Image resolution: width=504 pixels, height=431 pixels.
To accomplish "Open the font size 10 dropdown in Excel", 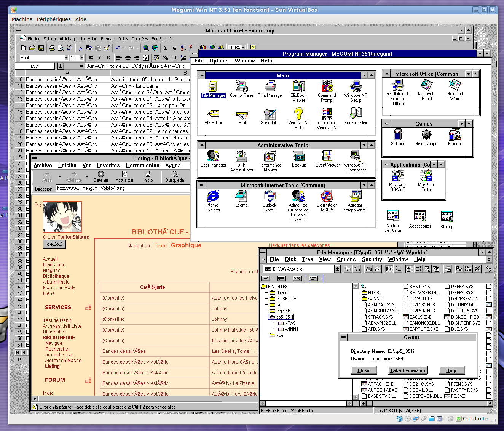I will coord(81,58).
